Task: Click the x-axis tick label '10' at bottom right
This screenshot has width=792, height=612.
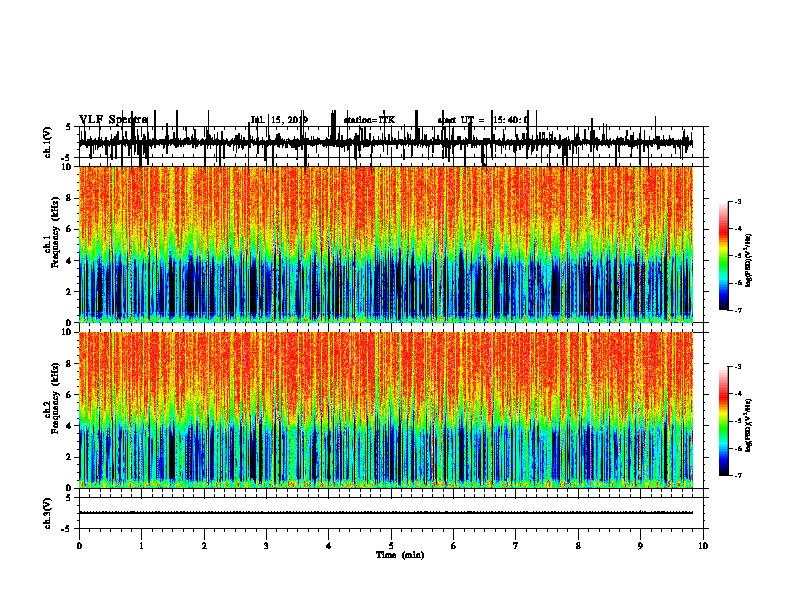Action: [x=703, y=546]
